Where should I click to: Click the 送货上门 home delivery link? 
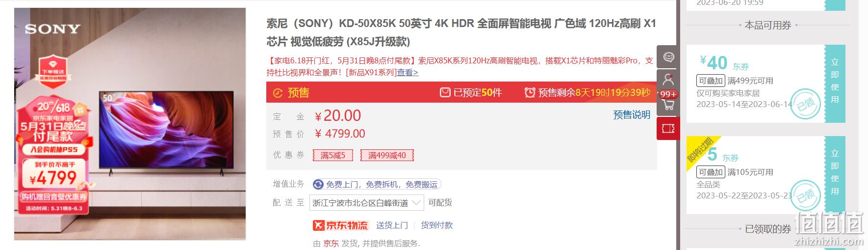click(392, 225)
